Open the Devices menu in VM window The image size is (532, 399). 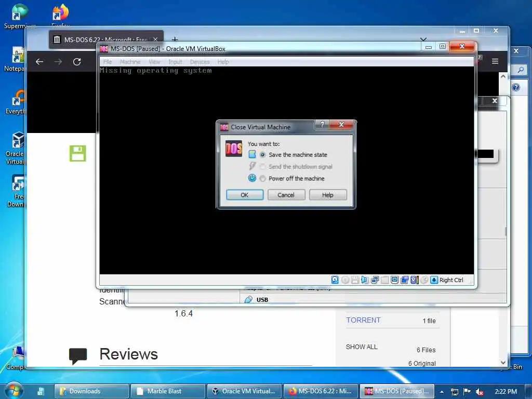pyautogui.click(x=200, y=62)
